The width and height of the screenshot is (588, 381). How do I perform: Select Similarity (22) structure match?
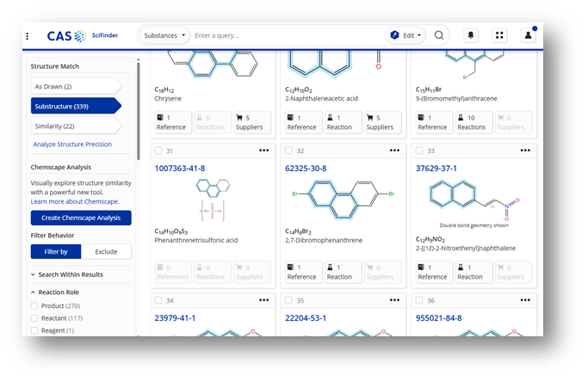click(x=77, y=126)
